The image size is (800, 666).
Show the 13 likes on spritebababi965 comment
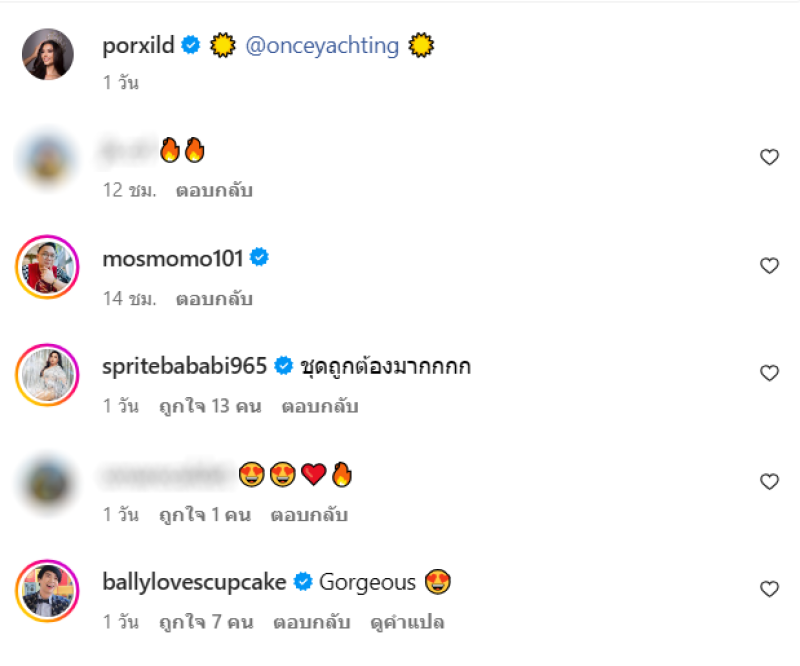210,406
